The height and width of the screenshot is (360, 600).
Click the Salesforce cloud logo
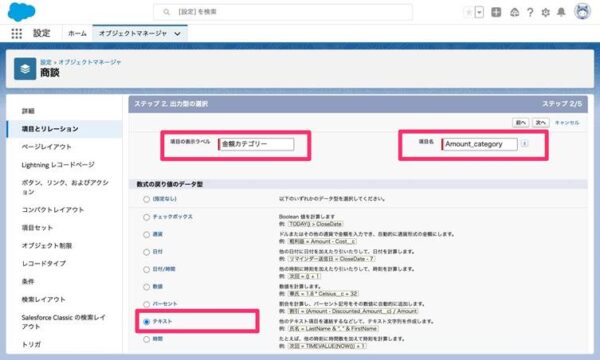pos(21,11)
